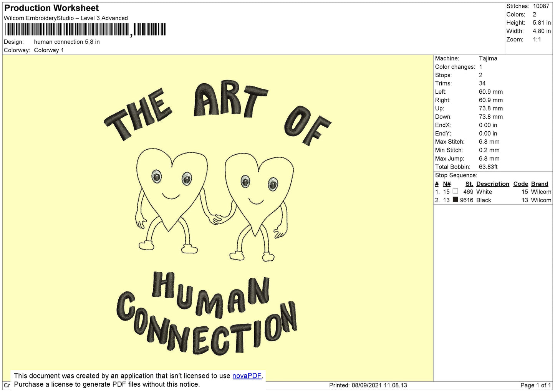Click stitch count 9616 in Black row
555x392 pixels.
(x=467, y=200)
